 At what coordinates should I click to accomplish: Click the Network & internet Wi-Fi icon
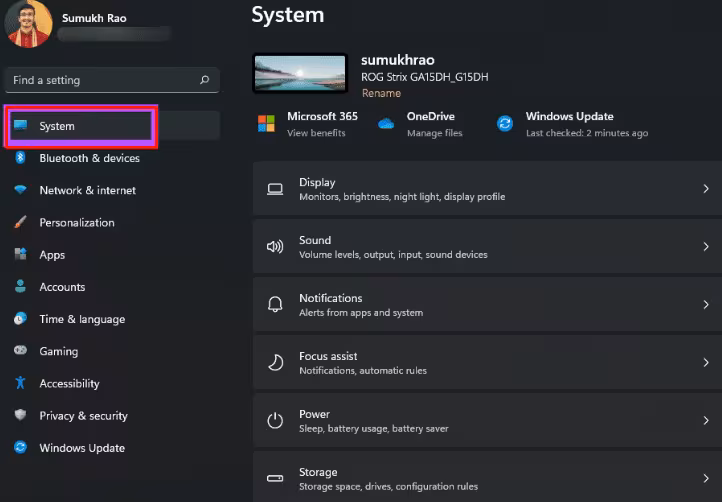coord(20,190)
